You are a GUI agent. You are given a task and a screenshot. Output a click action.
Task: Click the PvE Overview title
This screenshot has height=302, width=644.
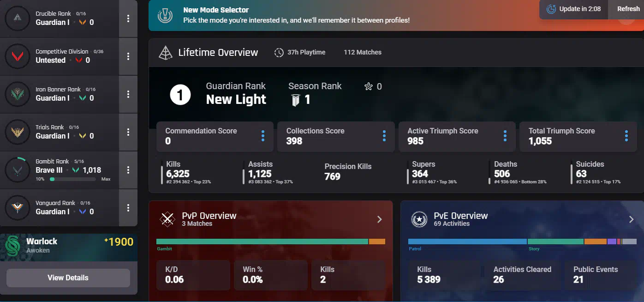(x=461, y=216)
